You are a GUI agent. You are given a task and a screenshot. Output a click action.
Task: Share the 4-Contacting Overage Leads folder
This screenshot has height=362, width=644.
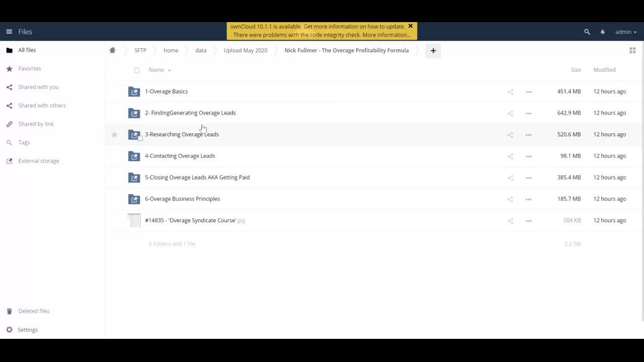click(510, 156)
